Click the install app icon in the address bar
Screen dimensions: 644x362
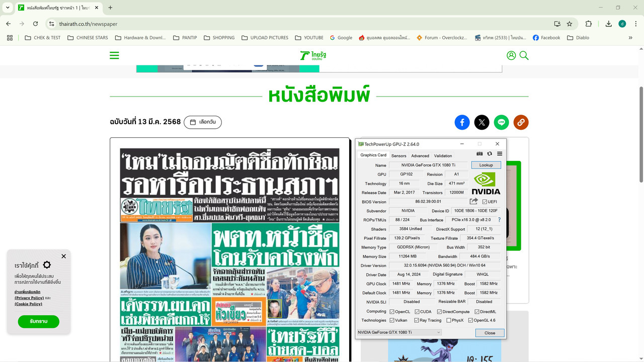click(557, 24)
